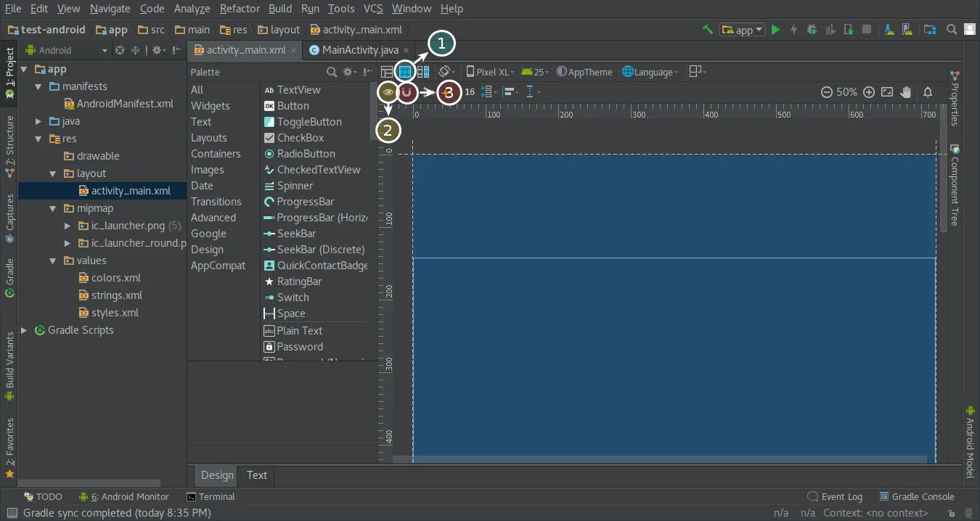Switch to the MainActivity.java tab

point(359,51)
